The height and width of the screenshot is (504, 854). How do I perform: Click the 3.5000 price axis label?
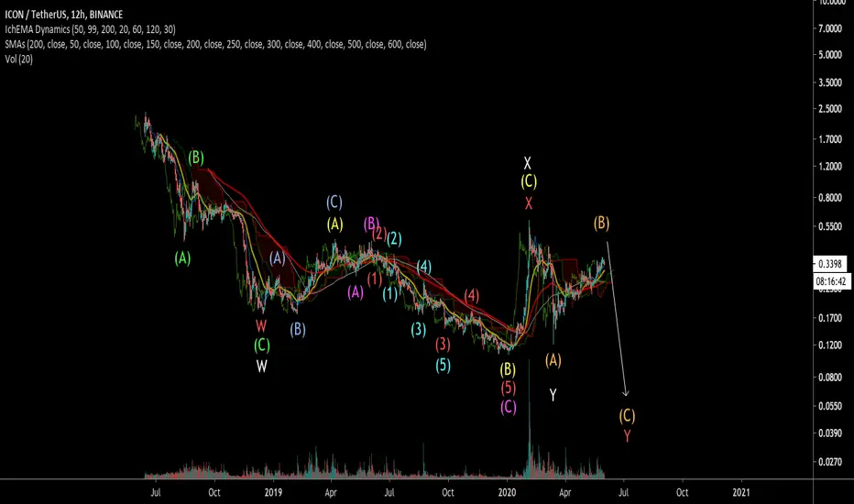[830, 82]
